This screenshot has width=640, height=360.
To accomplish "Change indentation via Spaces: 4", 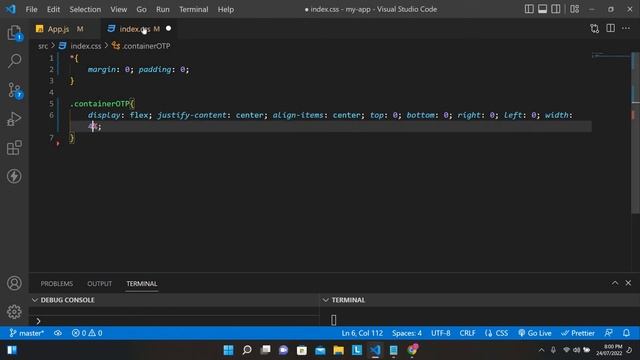I will (x=407, y=333).
